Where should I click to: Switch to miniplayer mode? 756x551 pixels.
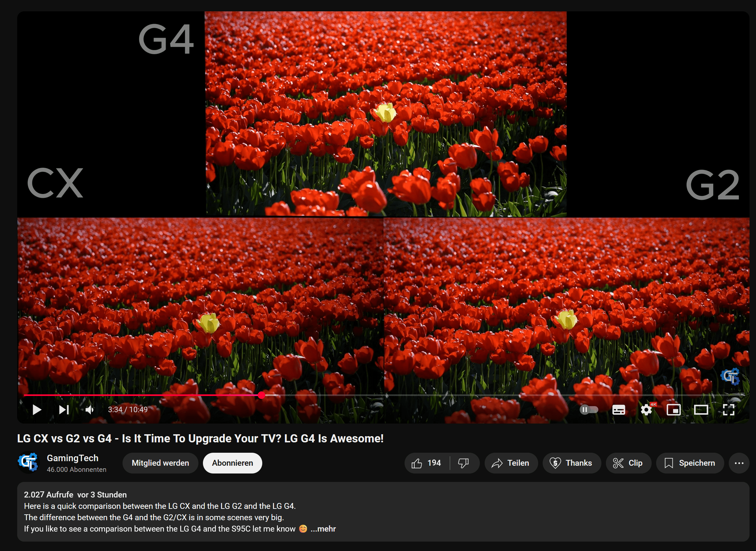coord(674,410)
